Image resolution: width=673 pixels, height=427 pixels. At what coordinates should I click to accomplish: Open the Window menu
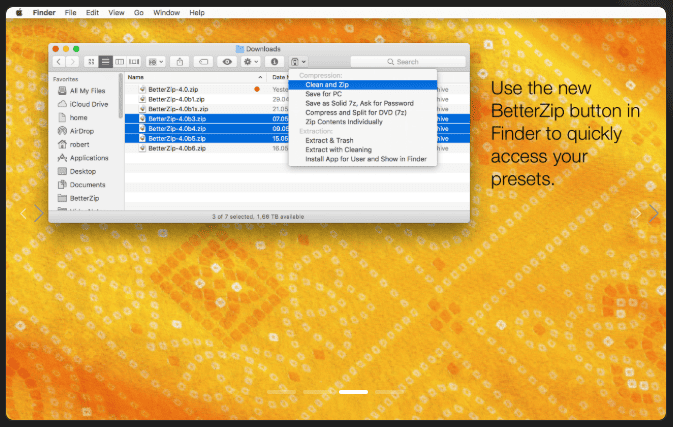[167, 12]
